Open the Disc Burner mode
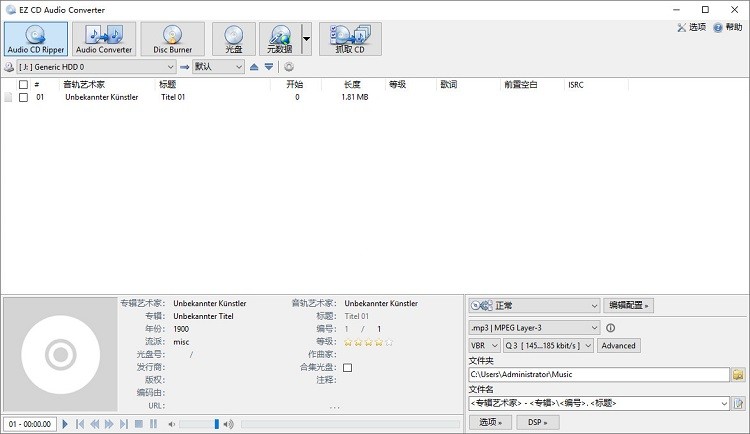Screen dimensions: 750x434 tap(172, 39)
